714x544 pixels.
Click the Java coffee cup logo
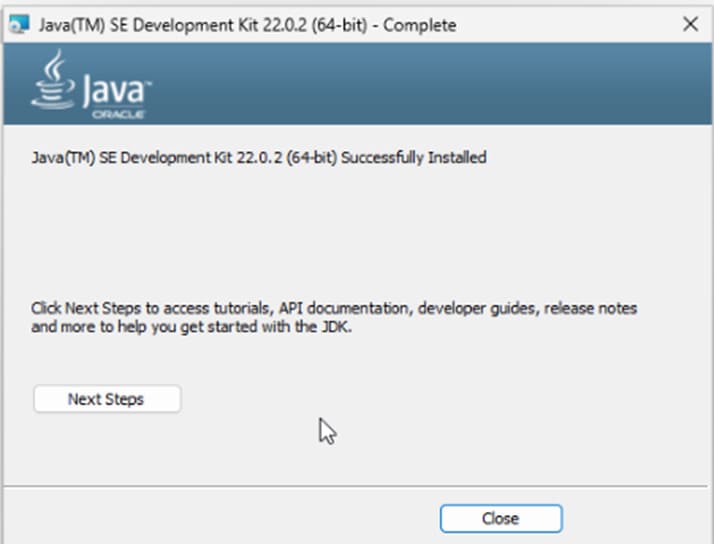pyautogui.click(x=52, y=83)
